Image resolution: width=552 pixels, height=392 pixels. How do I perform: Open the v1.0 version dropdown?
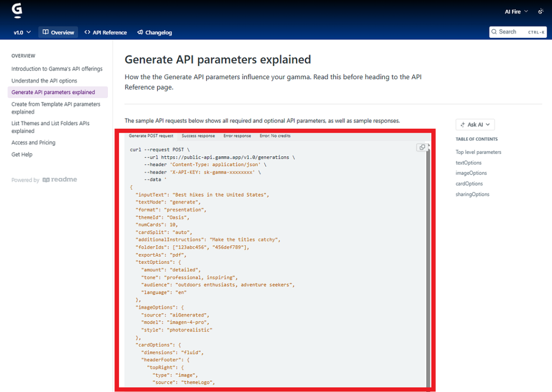[22, 32]
